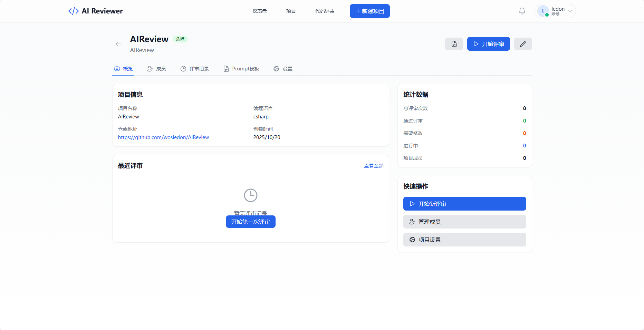The image size is (644, 330).
Task: Click the AI Reviewer brand text
Action: click(102, 11)
